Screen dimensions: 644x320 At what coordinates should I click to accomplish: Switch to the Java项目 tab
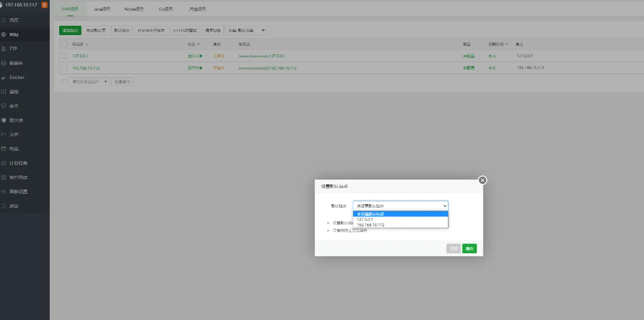(x=102, y=9)
